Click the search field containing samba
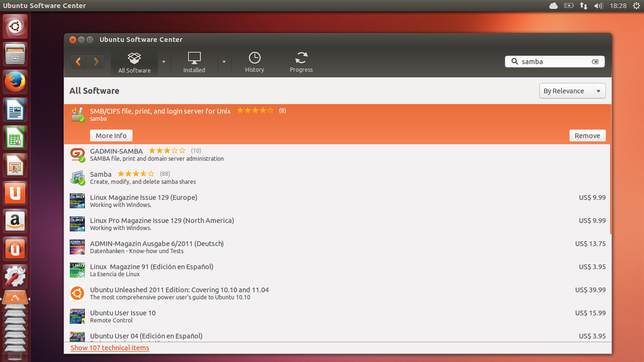Image resolution: width=644 pixels, height=362 pixels. (x=554, y=62)
